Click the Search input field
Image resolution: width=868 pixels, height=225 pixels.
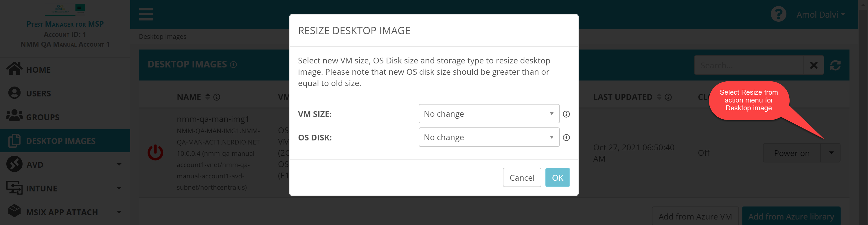click(749, 65)
